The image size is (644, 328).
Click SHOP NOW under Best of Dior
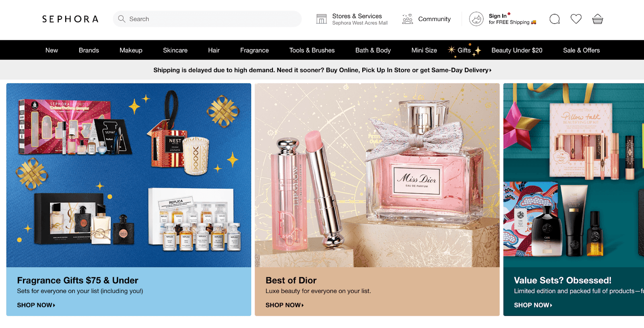284,305
